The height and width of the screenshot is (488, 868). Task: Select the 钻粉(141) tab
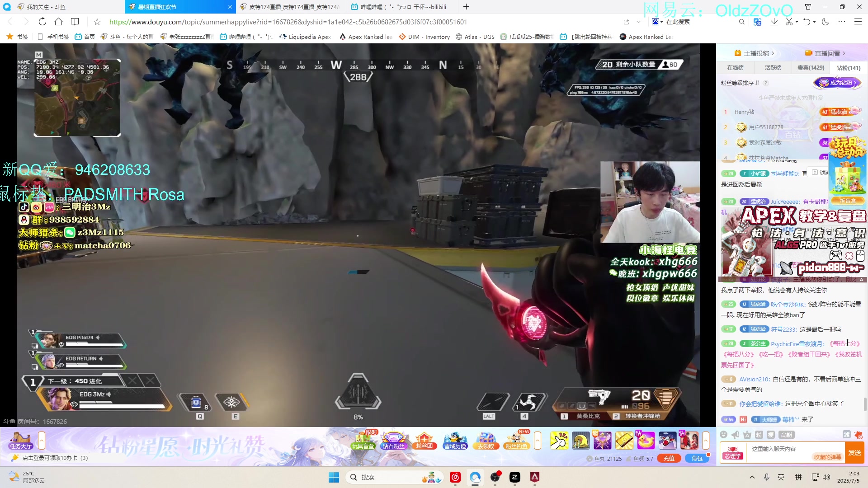[x=849, y=68]
